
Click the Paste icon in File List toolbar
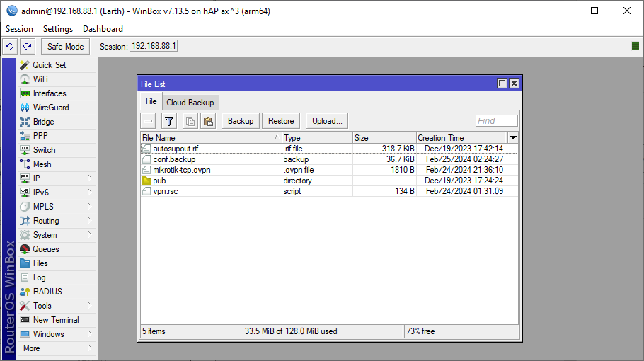208,121
